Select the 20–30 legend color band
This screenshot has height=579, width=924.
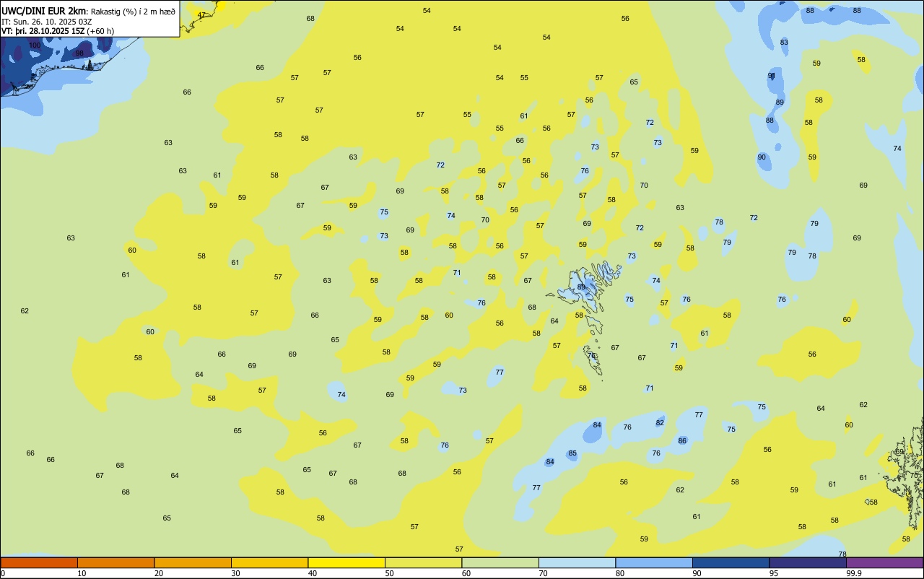click(x=193, y=562)
